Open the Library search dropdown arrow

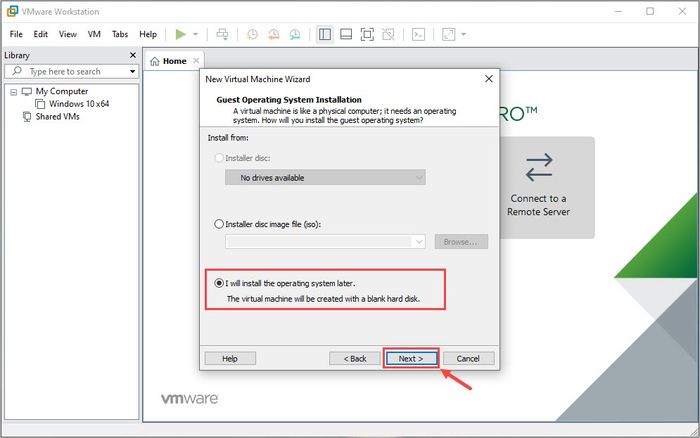pos(133,71)
